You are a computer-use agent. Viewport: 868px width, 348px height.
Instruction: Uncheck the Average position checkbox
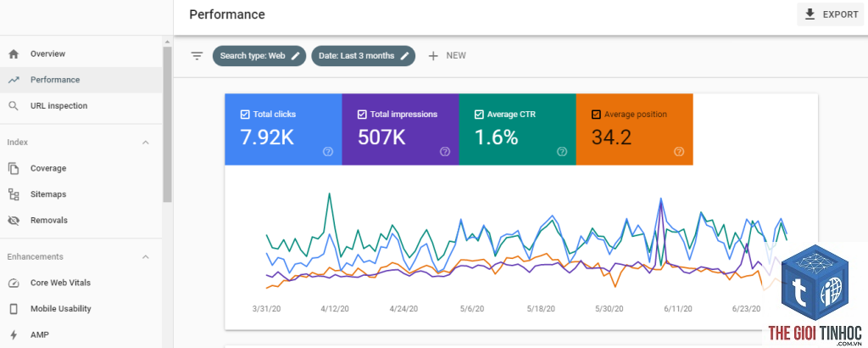pyautogui.click(x=596, y=114)
